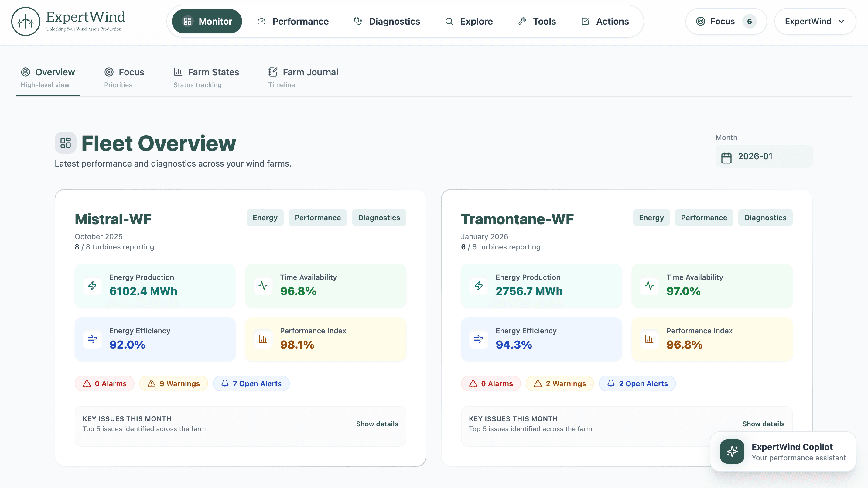Open the Focus panel showing 6 items
This screenshot has height=488, width=868.
click(x=726, y=21)
